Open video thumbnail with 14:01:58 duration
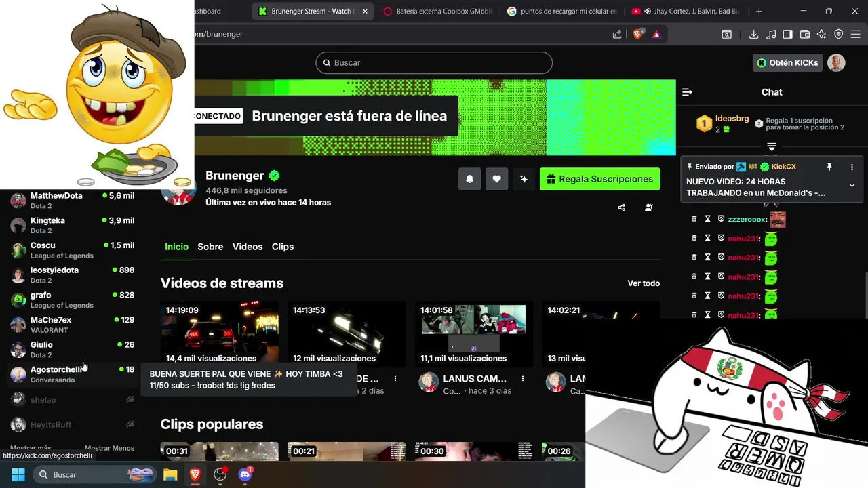This screenshot has width=868, height=488. 473,334
